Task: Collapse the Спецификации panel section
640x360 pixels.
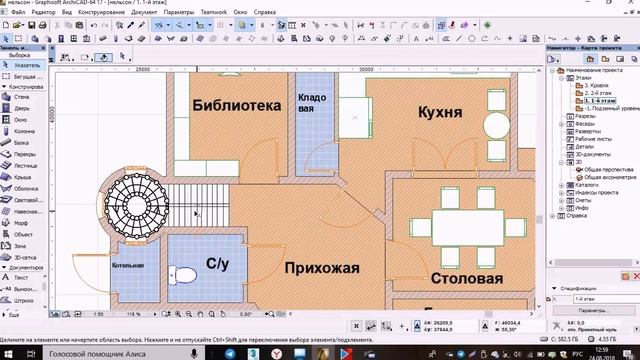Action: coord(554,289)
